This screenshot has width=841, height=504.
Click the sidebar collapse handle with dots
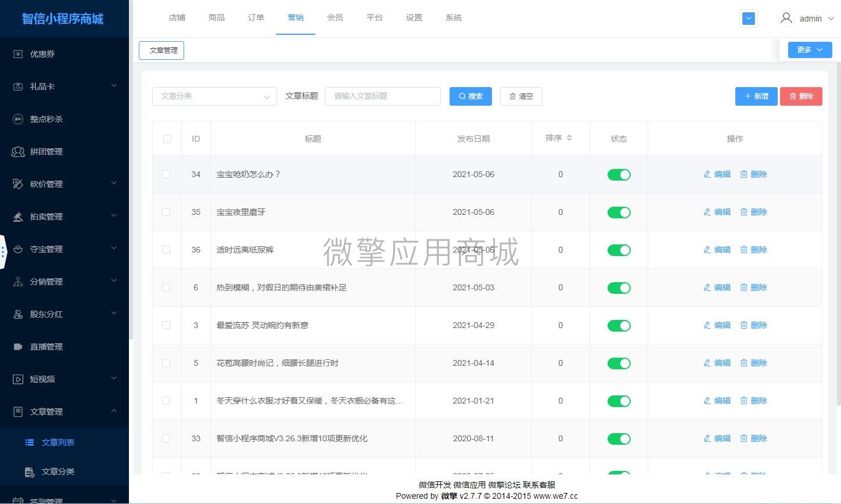tap(3, 252)
